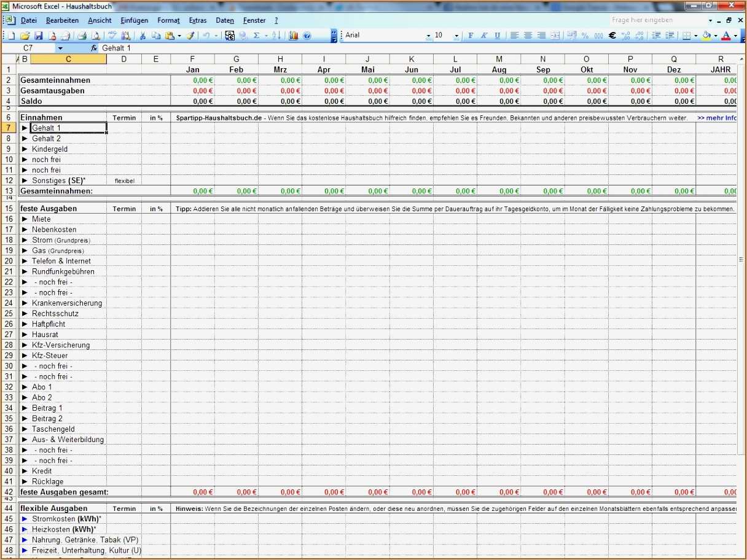Viewport: 747px width, 560px height.
Task: Open the Chart Wizard
Action: click(294, 35)
